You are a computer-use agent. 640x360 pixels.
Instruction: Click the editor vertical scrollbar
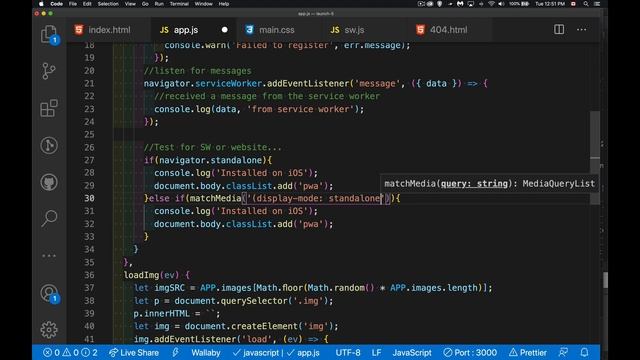[595, 157]
